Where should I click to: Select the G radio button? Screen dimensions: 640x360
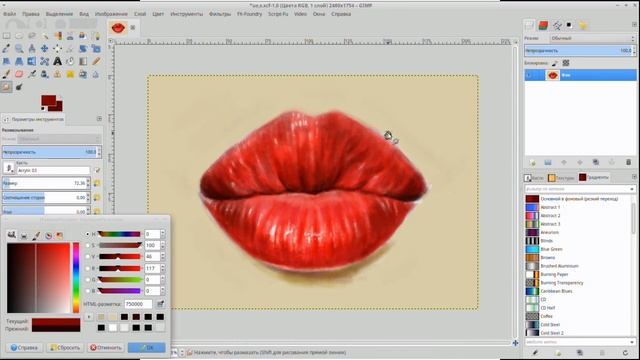[x=88, y=280]
